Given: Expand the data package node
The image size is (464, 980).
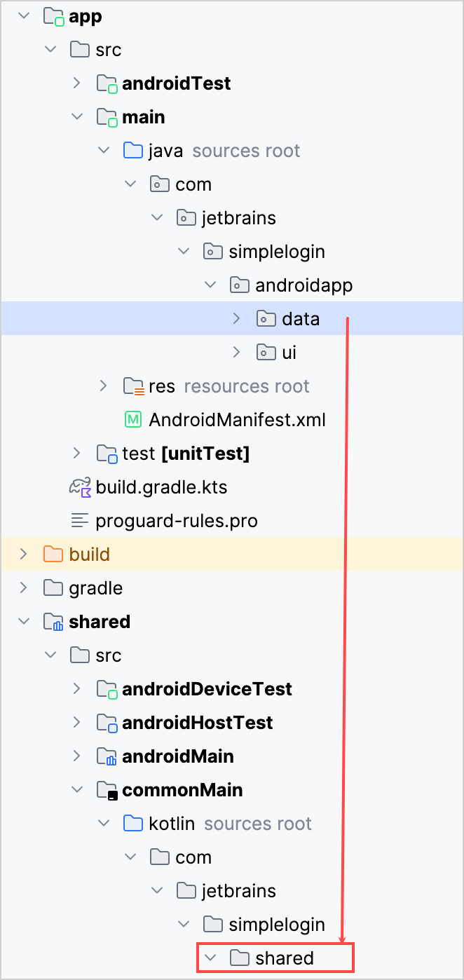Looking at the screenshot, I should 237,318.
